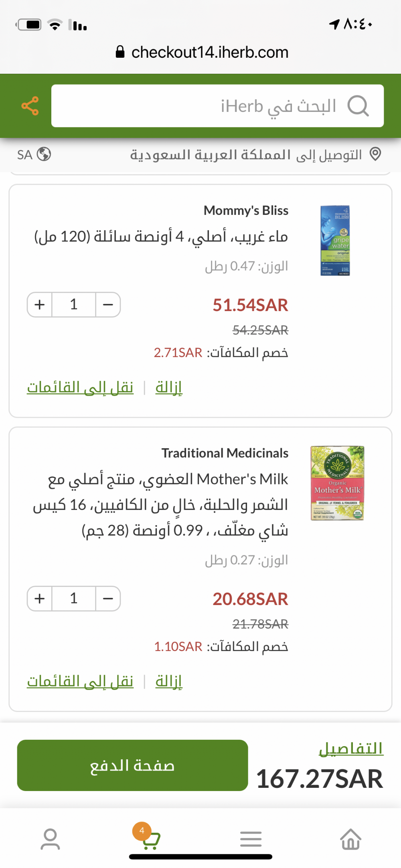Remove Mommy's Bliss gripe water from cart
401x868 pixels.
pyautogui.click(x=169, y=388)
